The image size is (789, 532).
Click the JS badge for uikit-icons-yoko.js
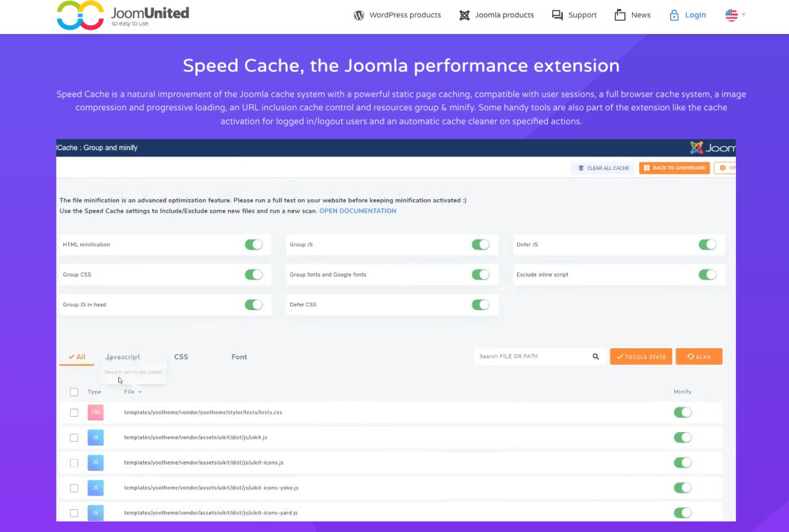pos(96,488)
